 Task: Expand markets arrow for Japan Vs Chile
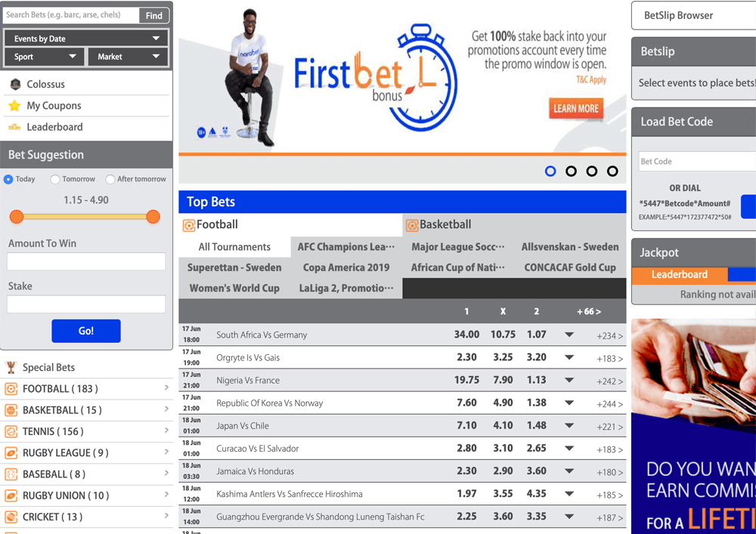click(569, 426)
